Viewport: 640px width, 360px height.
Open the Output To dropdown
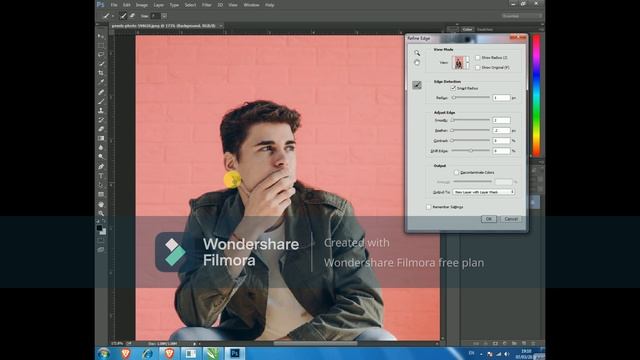tap(484, 192)
